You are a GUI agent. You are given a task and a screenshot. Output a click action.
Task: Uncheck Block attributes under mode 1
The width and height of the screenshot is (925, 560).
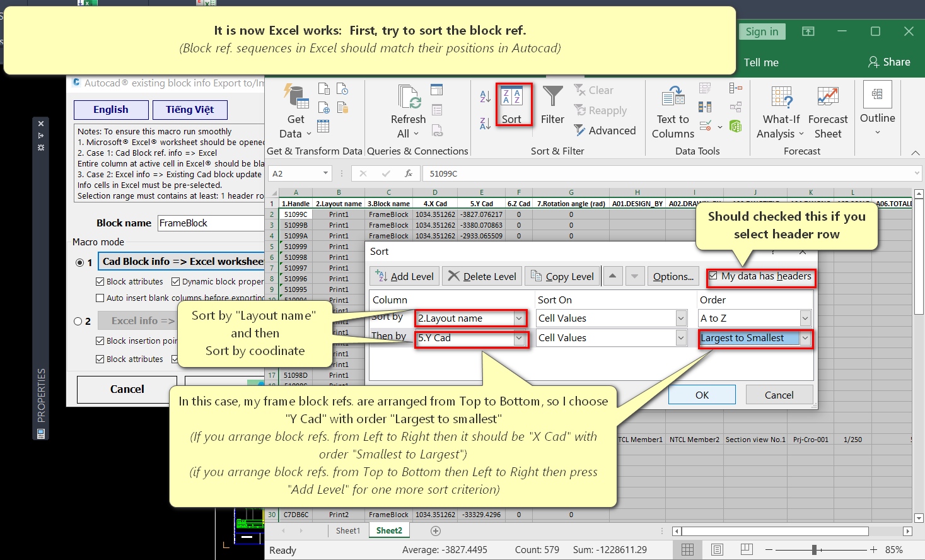(100, 282)
